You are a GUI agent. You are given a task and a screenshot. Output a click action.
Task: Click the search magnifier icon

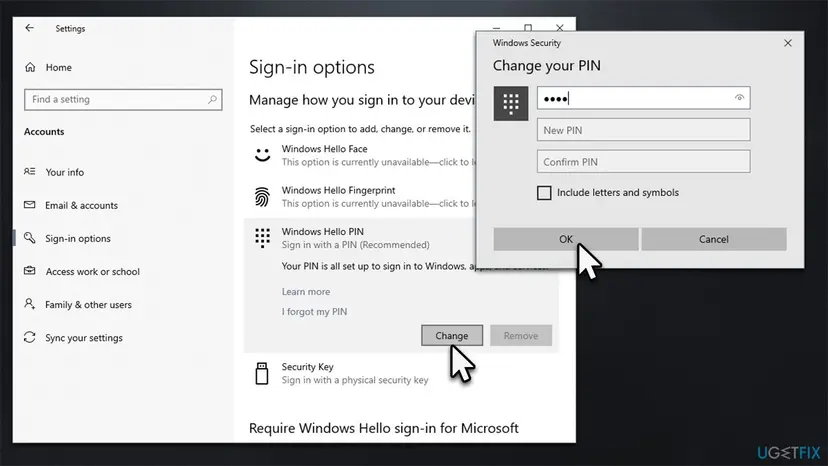tap(212, 99)
